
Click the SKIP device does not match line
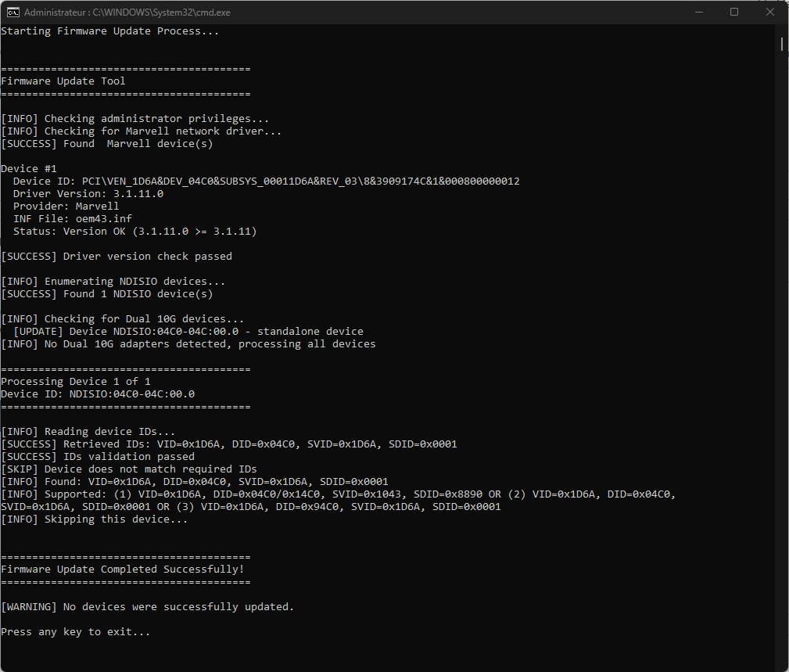pos(129,469)
